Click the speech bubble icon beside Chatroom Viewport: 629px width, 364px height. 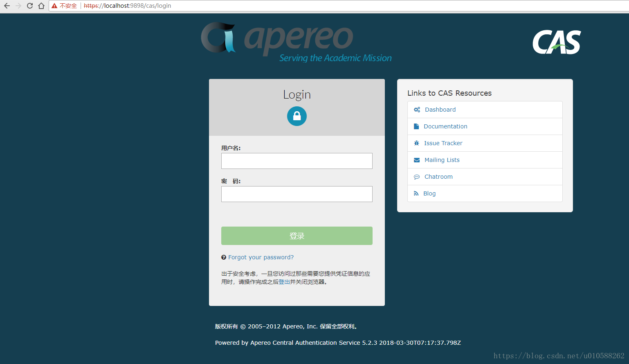tap(417, 177)
